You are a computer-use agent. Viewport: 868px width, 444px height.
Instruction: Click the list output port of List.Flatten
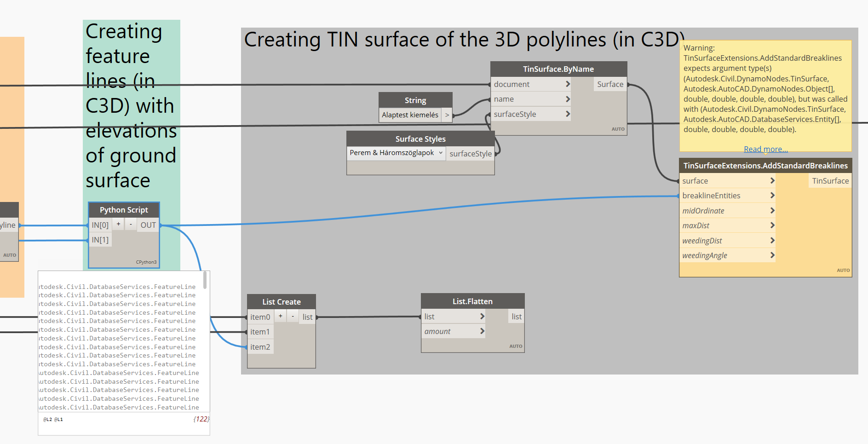pos(517,317)
